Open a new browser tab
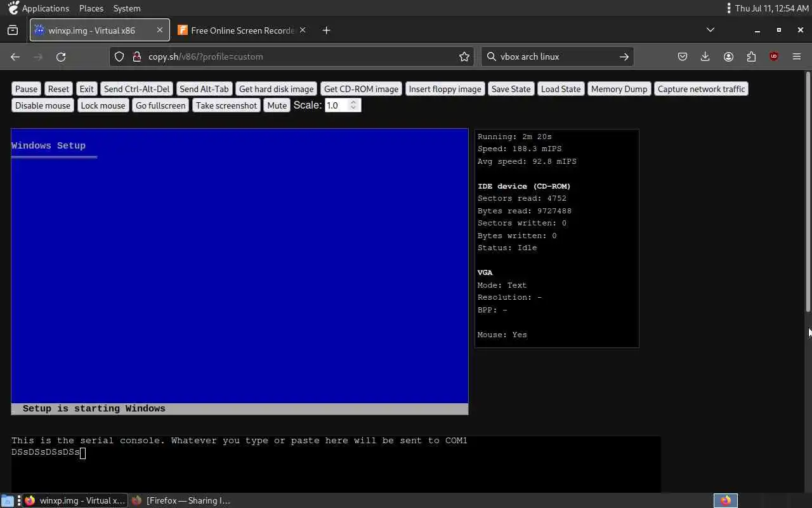 pos(326,30)
